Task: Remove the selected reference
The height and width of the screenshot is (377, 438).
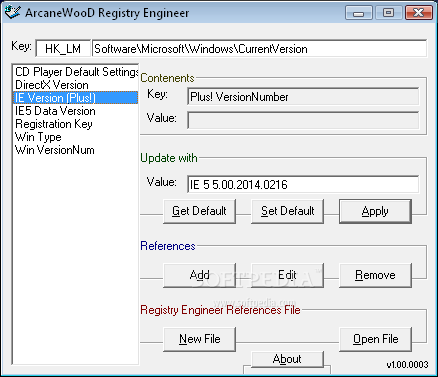Action: [375, 275]
